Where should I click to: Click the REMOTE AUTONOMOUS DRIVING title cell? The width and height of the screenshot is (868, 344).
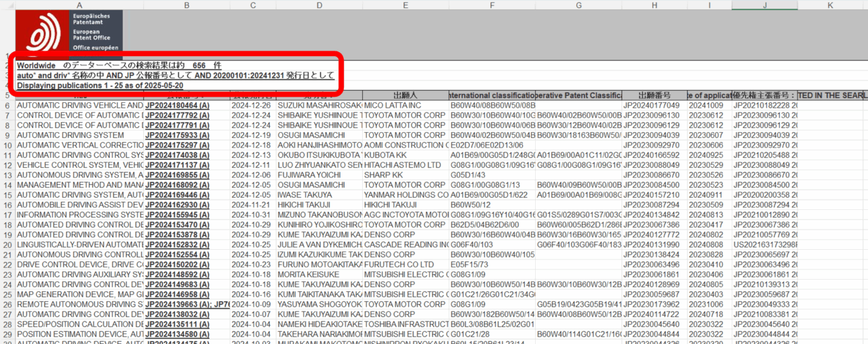pyautogui.click(x=79, y=304)
